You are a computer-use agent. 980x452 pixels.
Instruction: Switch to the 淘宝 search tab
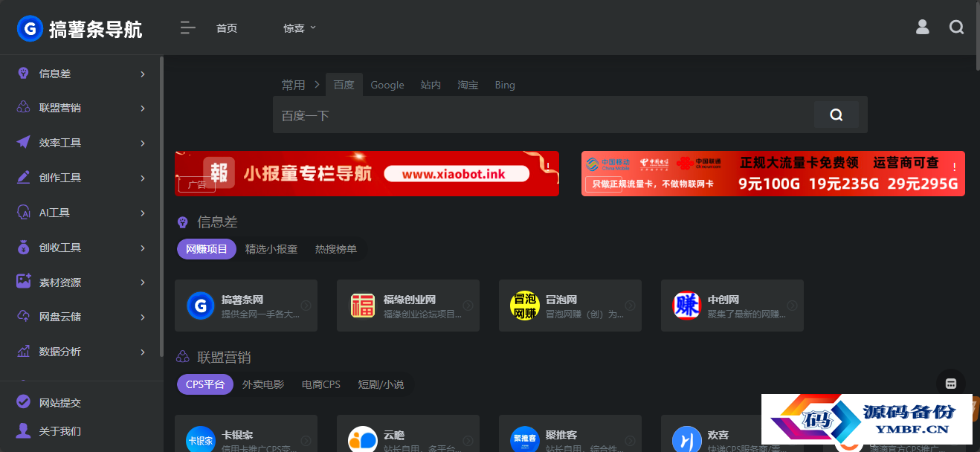(x=468, y=85)
